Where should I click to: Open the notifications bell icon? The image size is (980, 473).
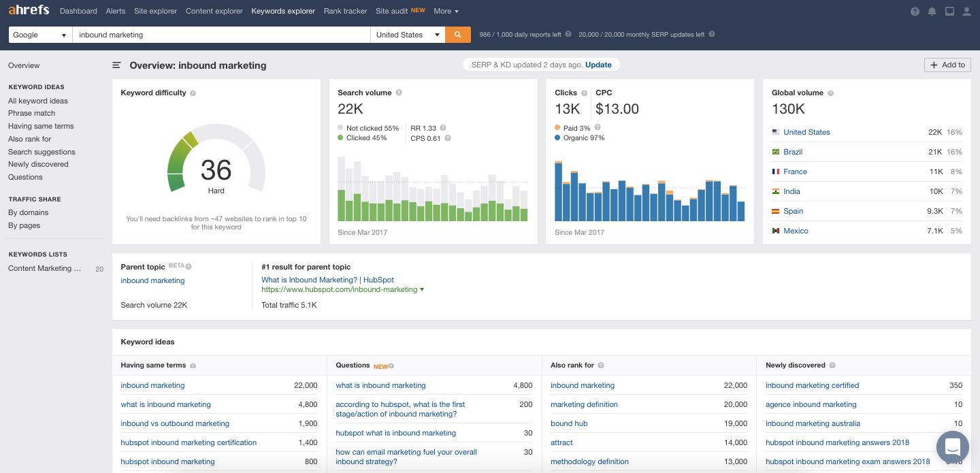(932, 12)
